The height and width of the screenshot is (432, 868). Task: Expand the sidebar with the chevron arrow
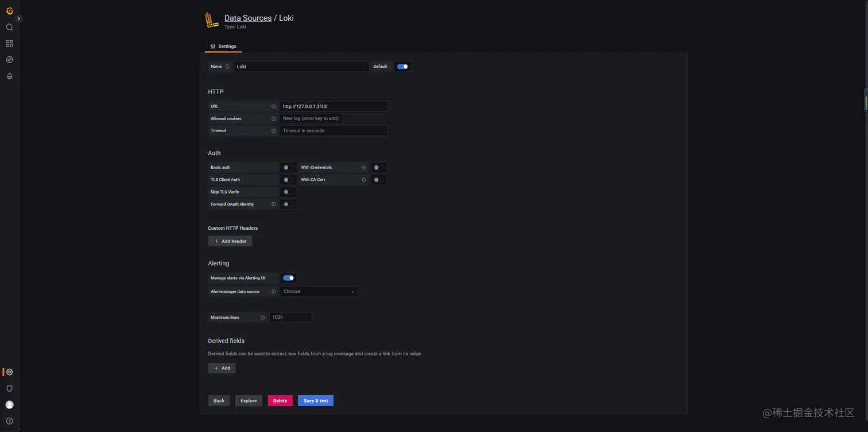point(19,19)
